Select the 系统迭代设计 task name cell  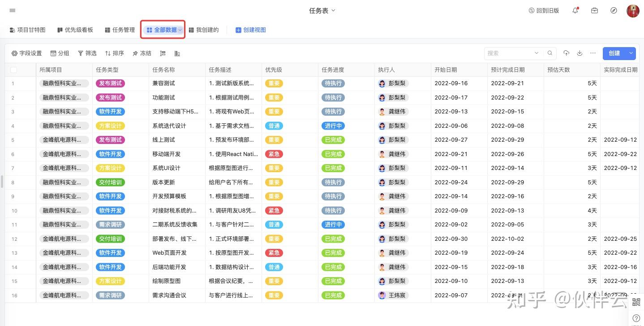click(177, 126)
